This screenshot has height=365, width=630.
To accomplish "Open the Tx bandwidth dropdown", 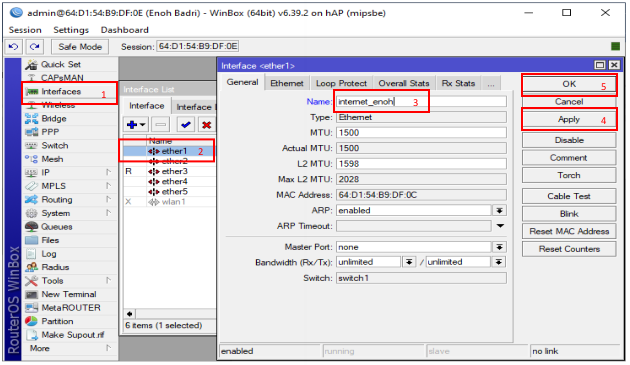I will click(499, 262).
